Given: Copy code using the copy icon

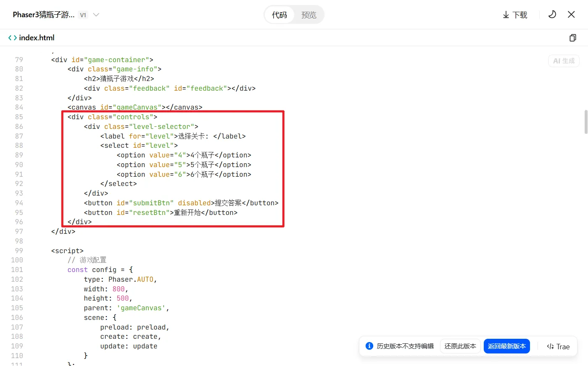Looking at the screenshot, I should [x=572, y=38].
